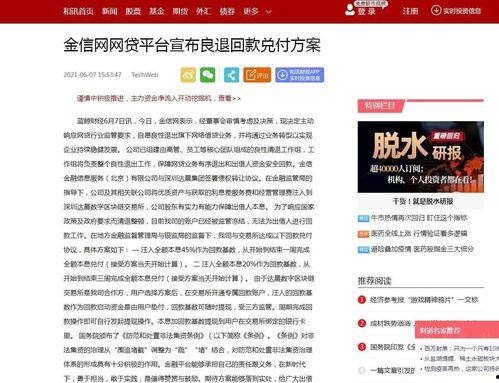The height and width of the screenshot is (383, 499).
Task: Share article via WeChat icon
Action: [207, 75]
